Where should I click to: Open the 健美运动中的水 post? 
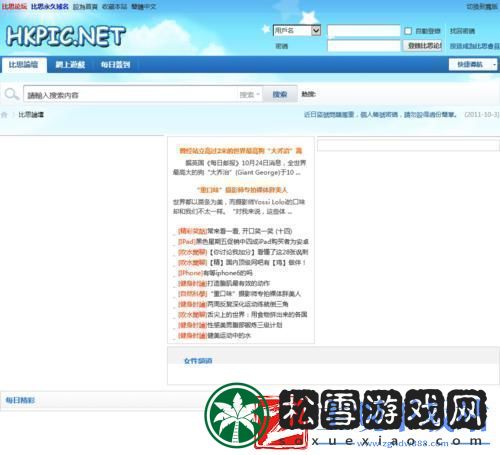[229, 335]
